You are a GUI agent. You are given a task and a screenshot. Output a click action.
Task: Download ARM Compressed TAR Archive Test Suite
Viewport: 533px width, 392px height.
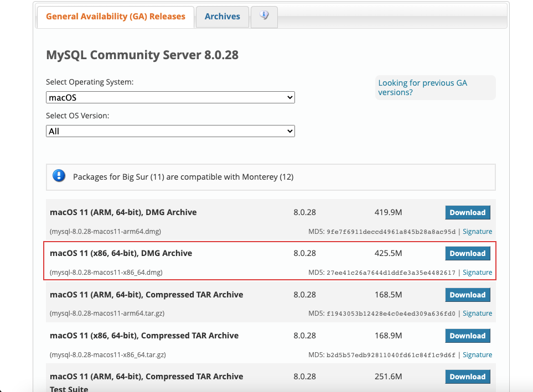click(x=468, y=377)
